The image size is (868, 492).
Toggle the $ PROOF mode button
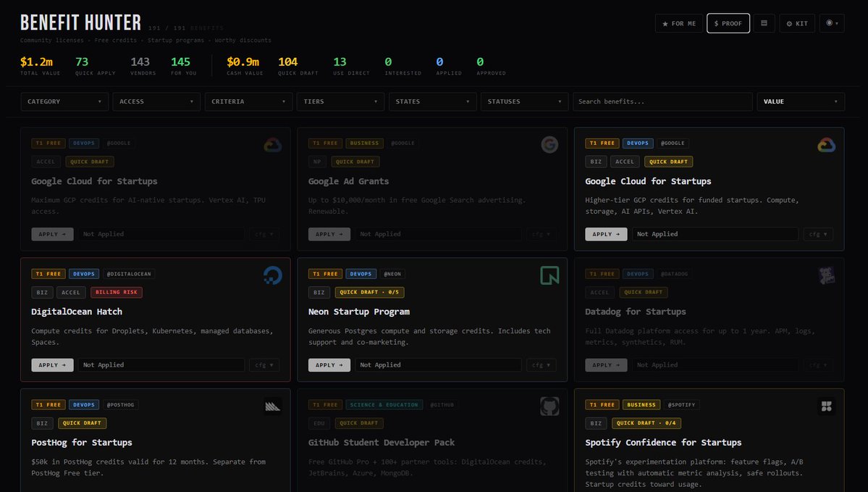[x=728, y=23]
